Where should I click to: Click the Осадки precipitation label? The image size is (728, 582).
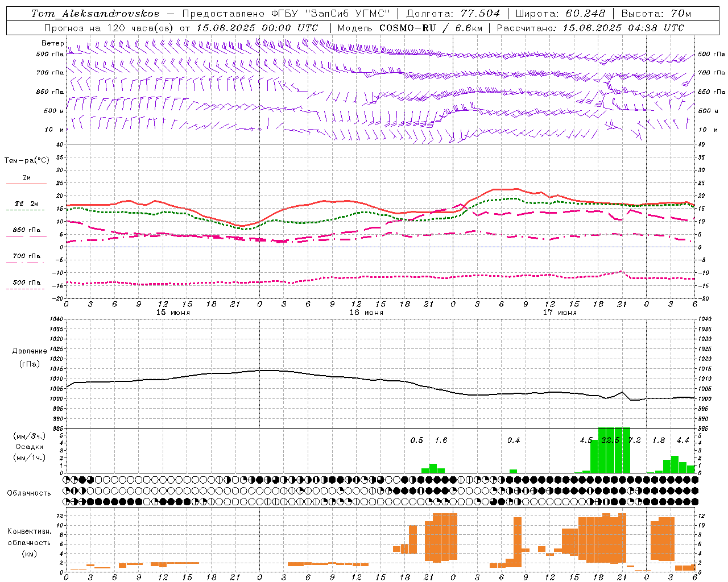coord(30,447)
